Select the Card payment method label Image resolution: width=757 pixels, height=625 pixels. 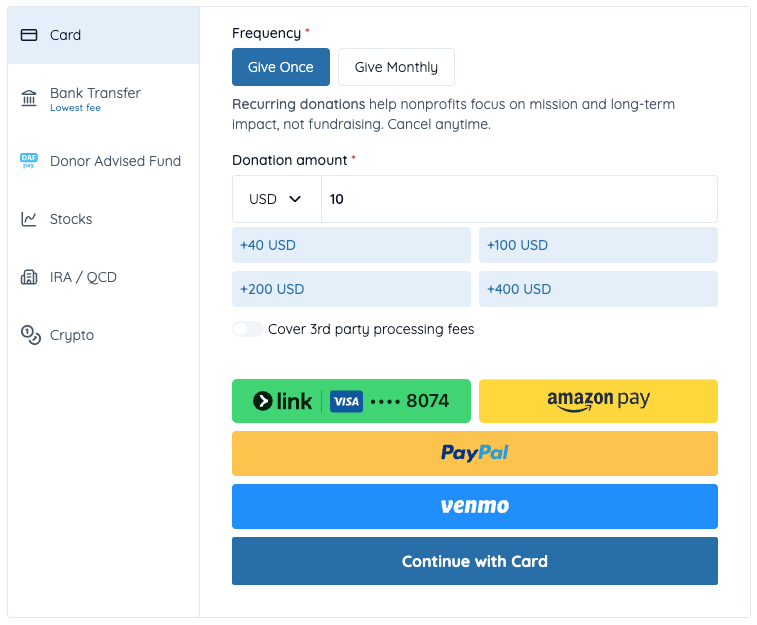click(x=65, y=35)
